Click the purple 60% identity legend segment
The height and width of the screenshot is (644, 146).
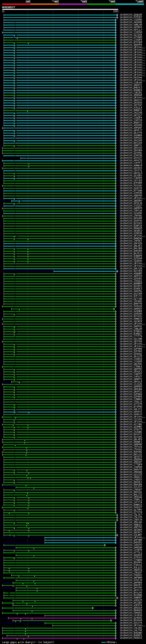click(x=73, y=4)
